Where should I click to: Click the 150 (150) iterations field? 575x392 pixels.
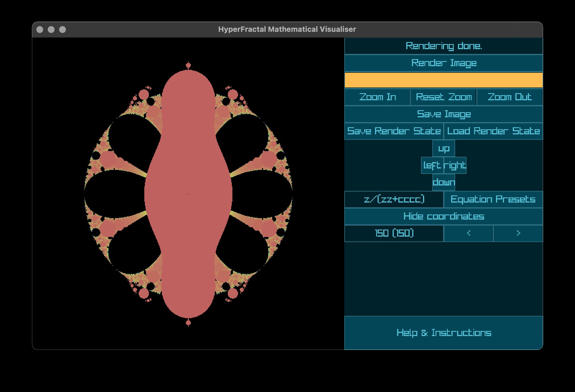(x=394, y=233)
